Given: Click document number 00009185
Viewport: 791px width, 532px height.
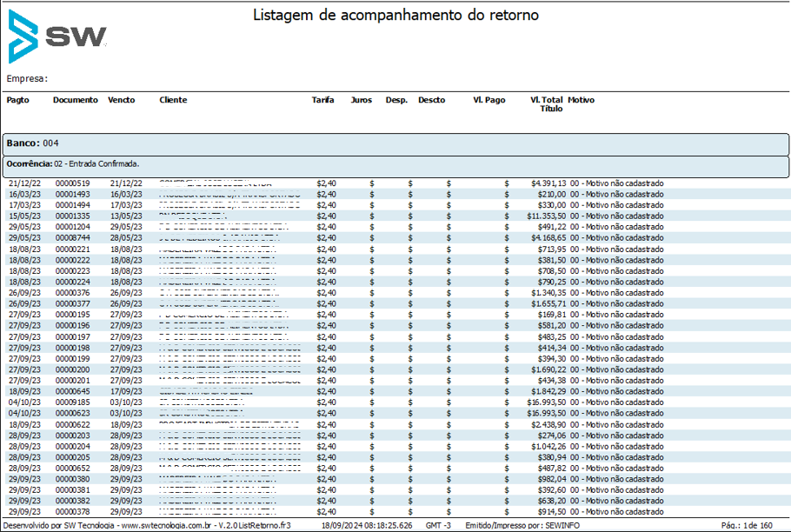Looking at the screenshot, I should [73, 402].
